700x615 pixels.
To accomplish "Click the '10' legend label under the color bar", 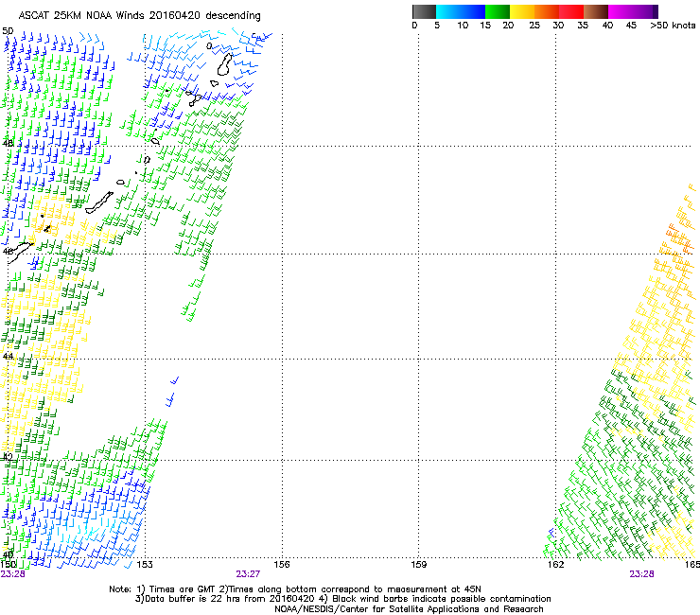I will pos(463,26).
